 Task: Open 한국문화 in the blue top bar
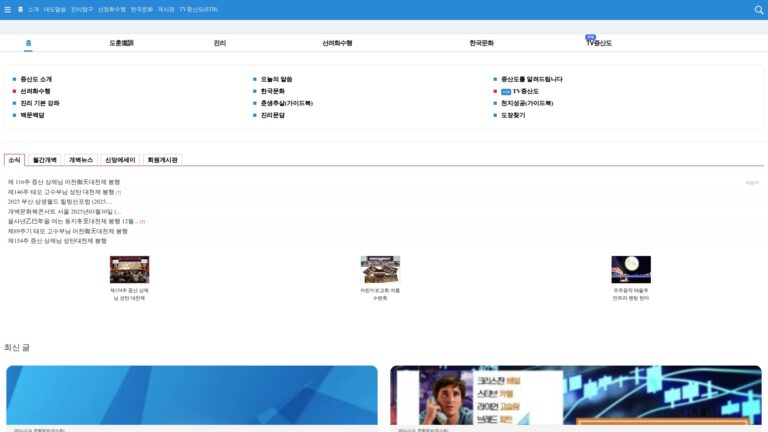(142, 9)
